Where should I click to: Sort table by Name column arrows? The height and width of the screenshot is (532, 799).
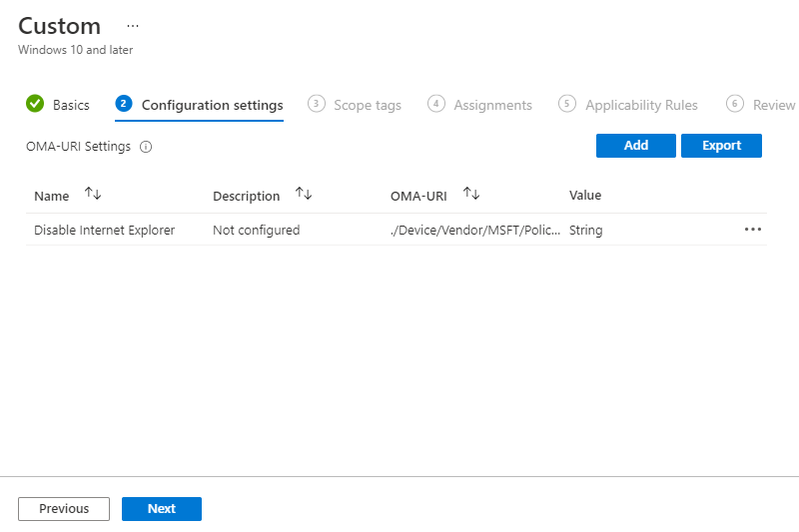point(93,195)
